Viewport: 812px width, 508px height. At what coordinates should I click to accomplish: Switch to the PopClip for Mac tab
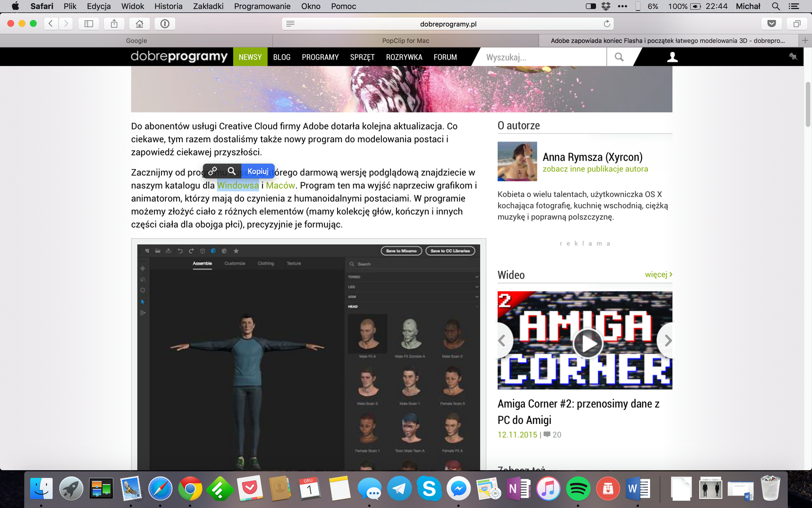pos(406,41)
